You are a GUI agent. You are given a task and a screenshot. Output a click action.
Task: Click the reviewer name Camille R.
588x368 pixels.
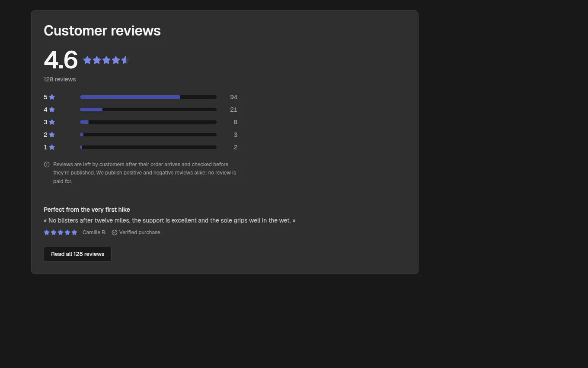pos(94,232)
